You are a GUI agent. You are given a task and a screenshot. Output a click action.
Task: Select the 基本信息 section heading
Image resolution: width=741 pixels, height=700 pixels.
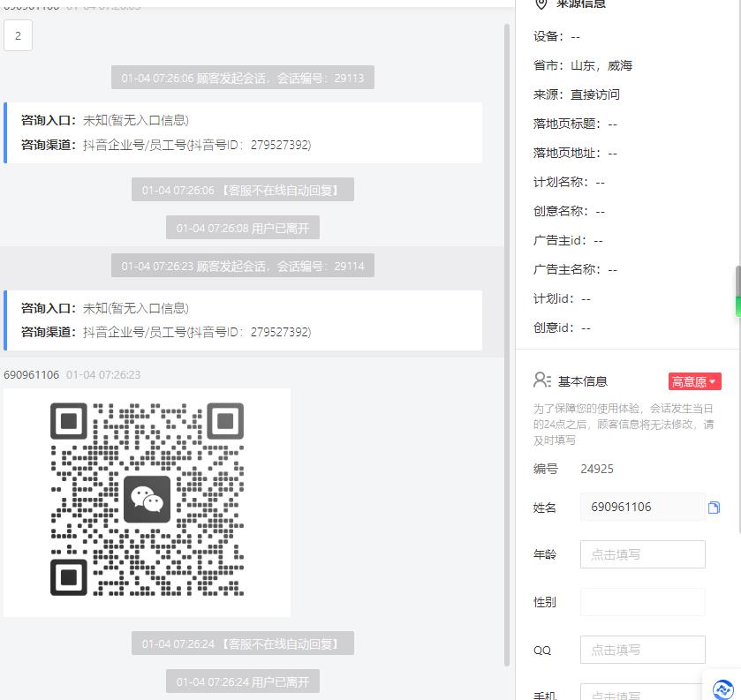582,381
